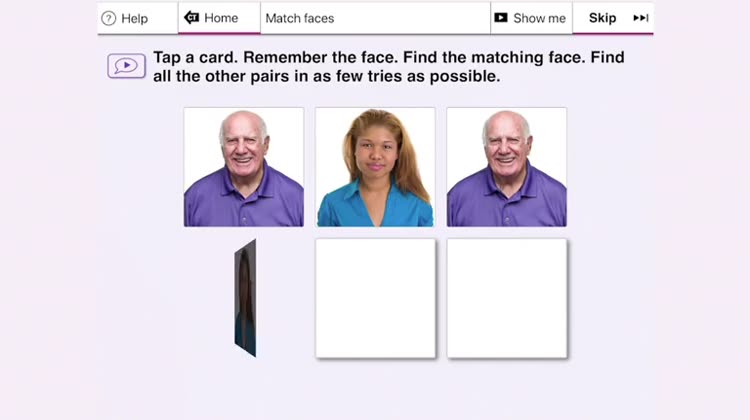Image resolution: width=750 pixels, height=420 pixels.
Task: Click the Home back-arrow icon
Action: coord(191,18)
